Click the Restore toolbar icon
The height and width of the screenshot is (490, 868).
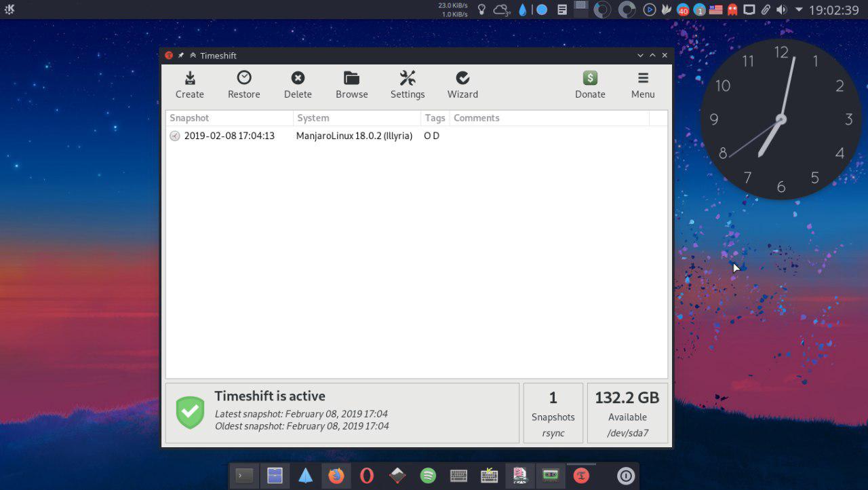click(x=243, y=79)
